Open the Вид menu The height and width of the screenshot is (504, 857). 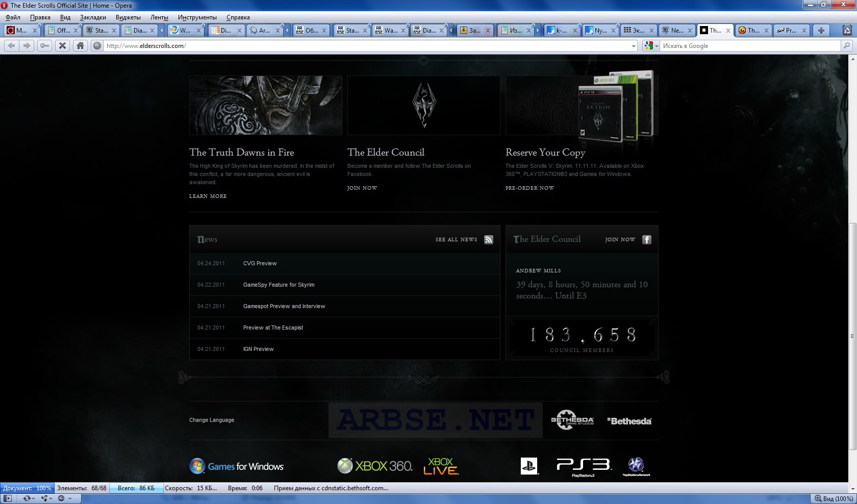point(65,17)
